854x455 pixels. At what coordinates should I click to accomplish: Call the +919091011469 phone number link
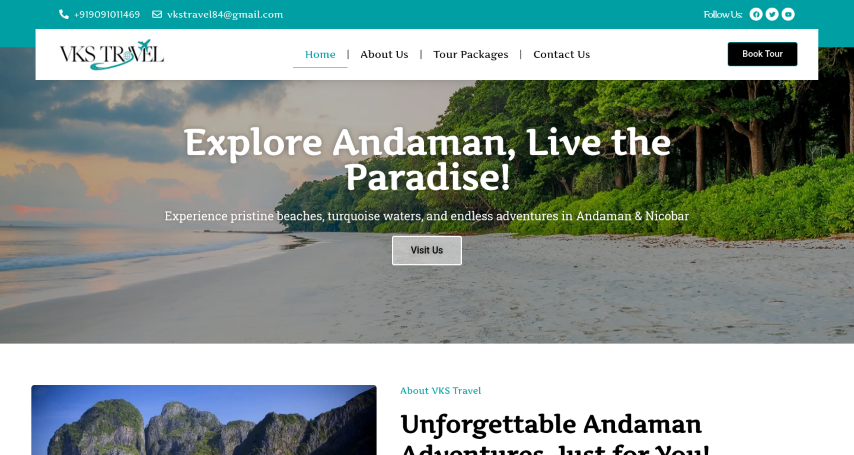point(107,15)
